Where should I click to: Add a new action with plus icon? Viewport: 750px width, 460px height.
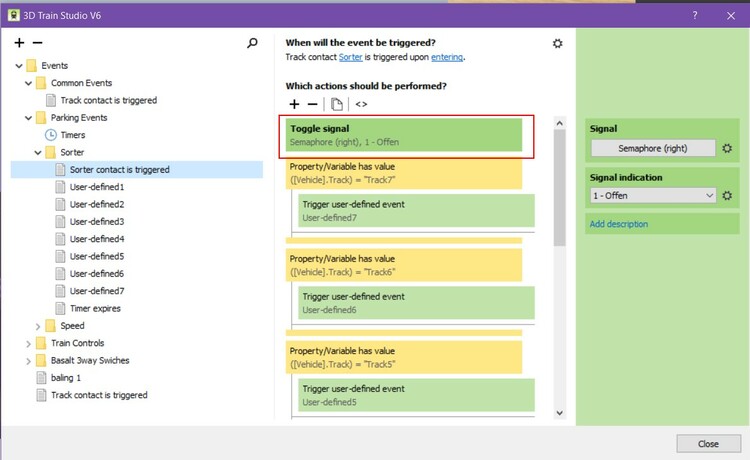pos(294,104)
